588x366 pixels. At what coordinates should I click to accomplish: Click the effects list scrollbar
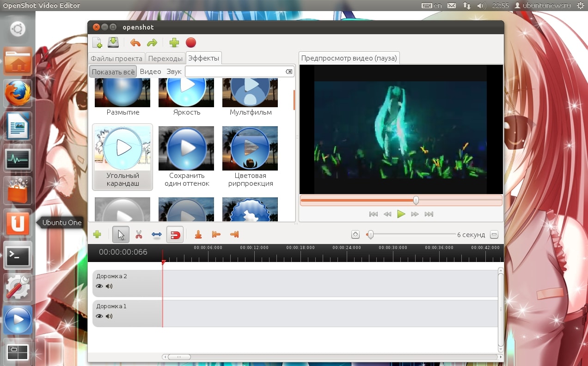coord(294,100)
